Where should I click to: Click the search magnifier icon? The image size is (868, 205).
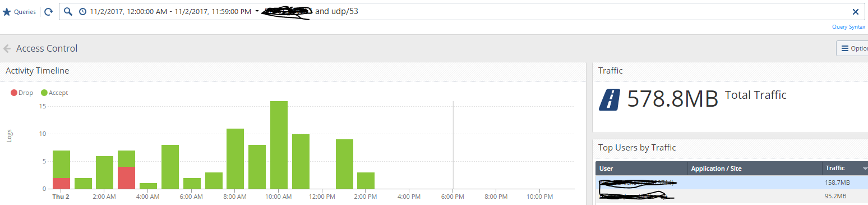tap(68, 12)
